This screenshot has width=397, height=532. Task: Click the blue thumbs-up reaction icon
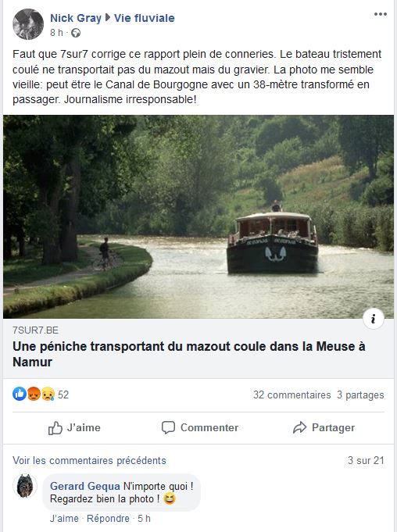click(20, 394)
